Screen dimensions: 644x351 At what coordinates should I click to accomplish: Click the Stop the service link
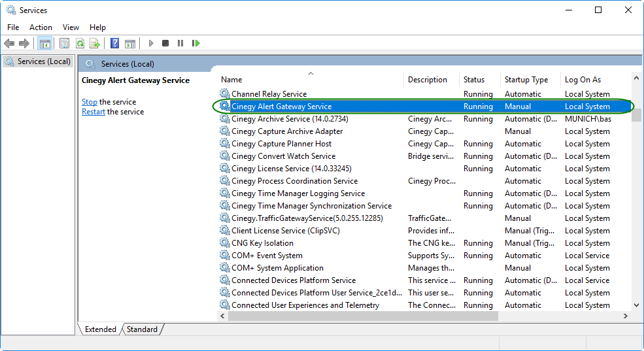(x=89, y=102)
